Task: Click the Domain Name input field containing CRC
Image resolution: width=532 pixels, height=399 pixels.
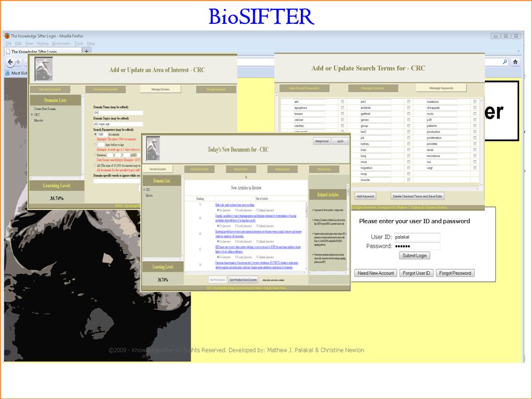Action: coord(118,112)
